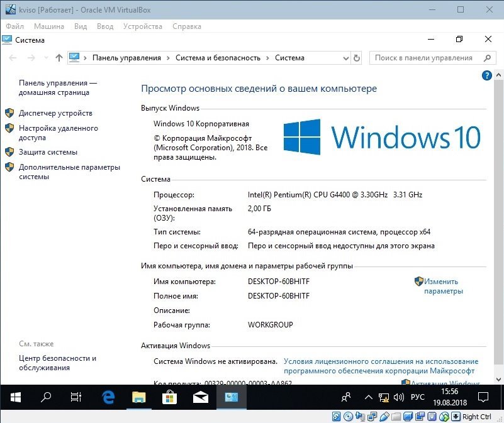Show hidden tray icons chevron
This screenshot has width=504, height=423.
(x=369, y=398)
